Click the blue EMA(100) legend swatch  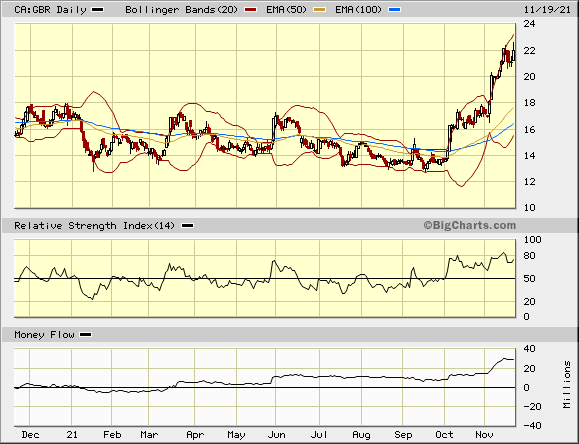395,10
